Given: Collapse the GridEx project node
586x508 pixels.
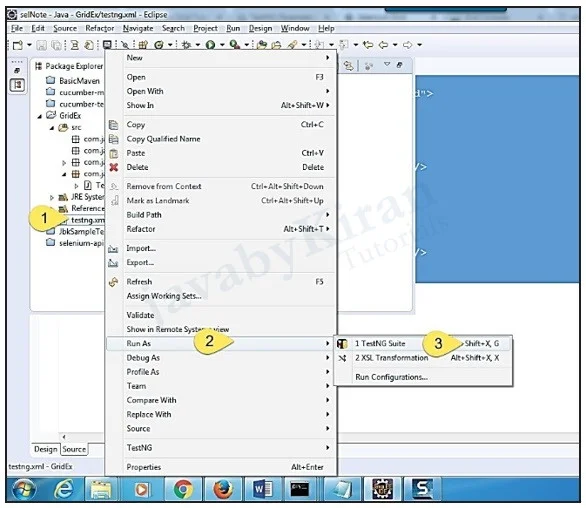Looking at the screenshot, I should pyautogui.click(x=40, y=117).
